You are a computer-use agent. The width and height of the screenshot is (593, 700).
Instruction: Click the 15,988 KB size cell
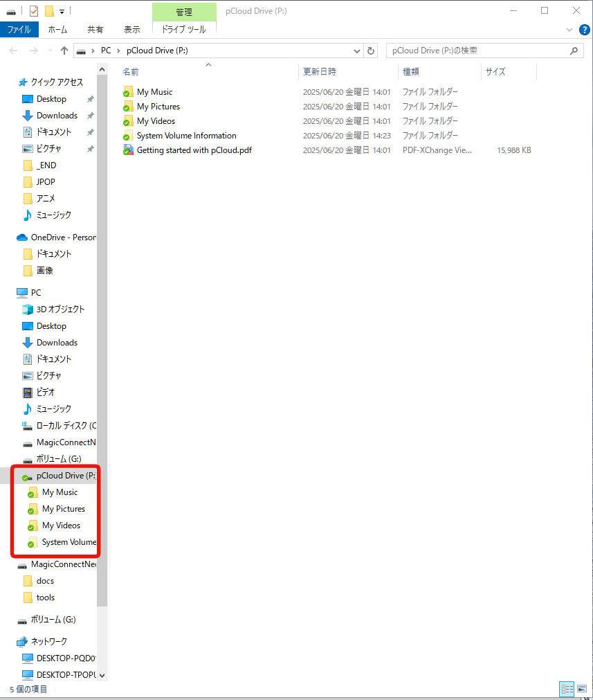pos(514,150)
